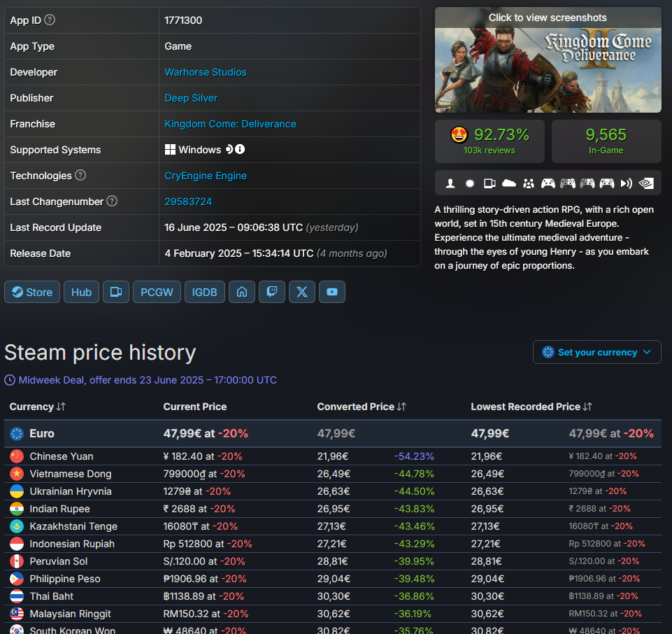Select the Vietnamese Dong currency name

[x=71, y=474]
